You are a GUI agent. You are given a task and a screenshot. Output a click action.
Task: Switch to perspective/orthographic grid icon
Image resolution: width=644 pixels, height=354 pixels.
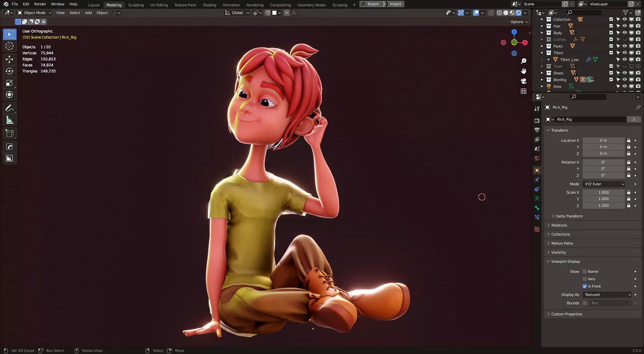(523, 91)
